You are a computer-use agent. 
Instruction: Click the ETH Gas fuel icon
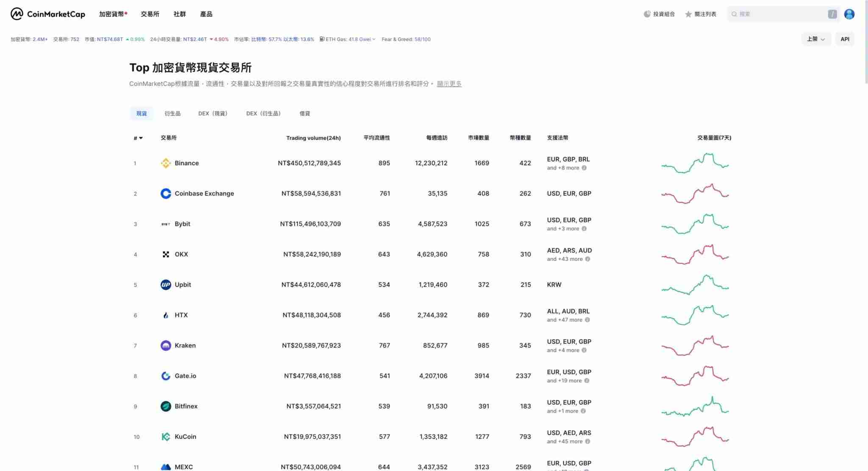[x=322, y=39]
